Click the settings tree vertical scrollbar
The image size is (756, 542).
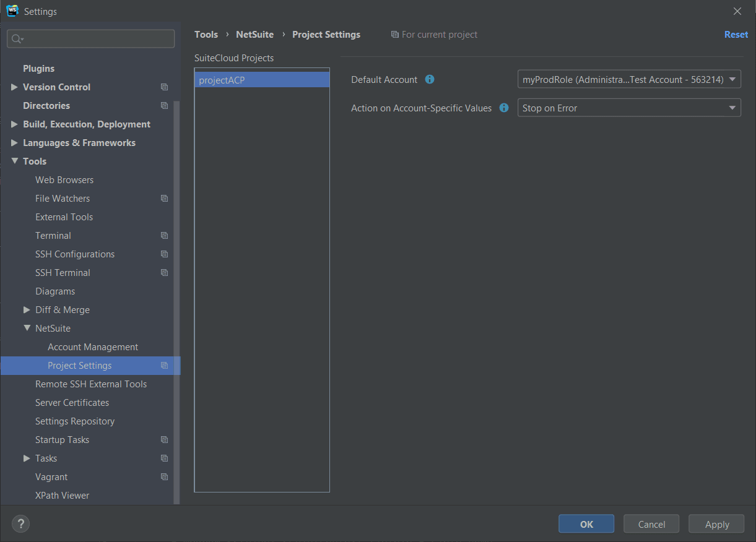[x=177, y=302]
